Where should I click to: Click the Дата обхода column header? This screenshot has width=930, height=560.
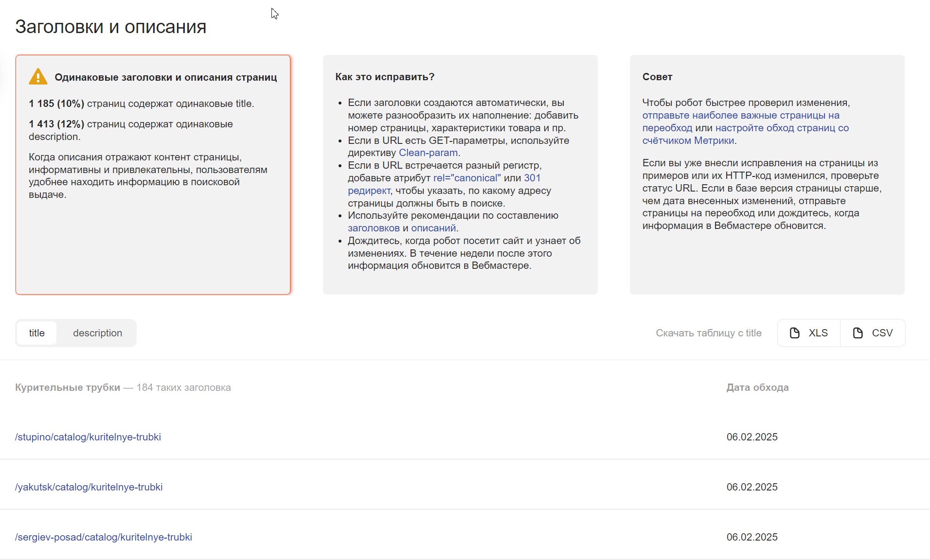757,387
